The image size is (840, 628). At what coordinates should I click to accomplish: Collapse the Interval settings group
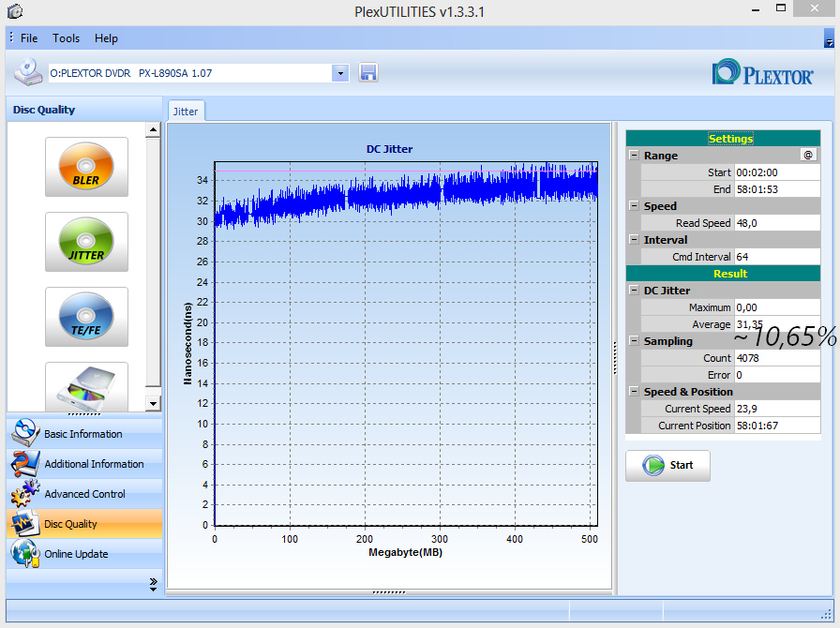pos(634,240)
